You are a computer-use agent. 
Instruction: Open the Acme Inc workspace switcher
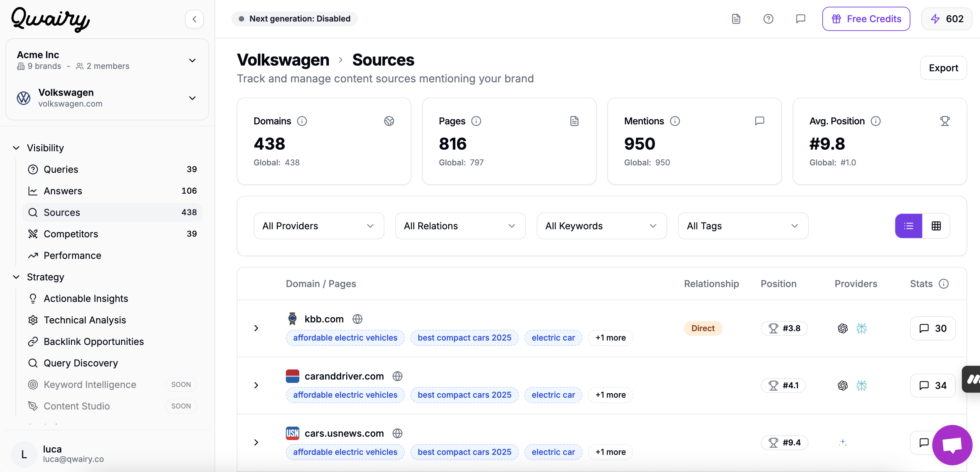point(107,60)
